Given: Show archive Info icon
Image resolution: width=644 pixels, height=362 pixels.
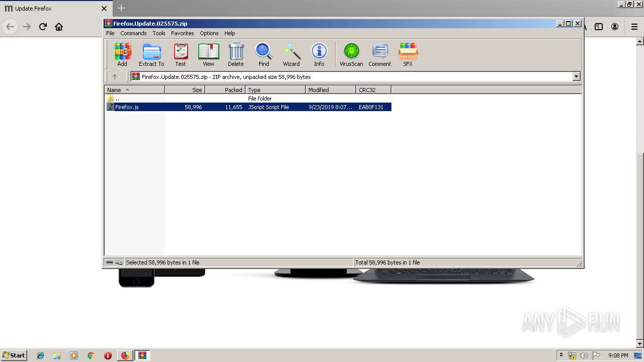Looking at the screenshot, I should click(x=319, y=54).
